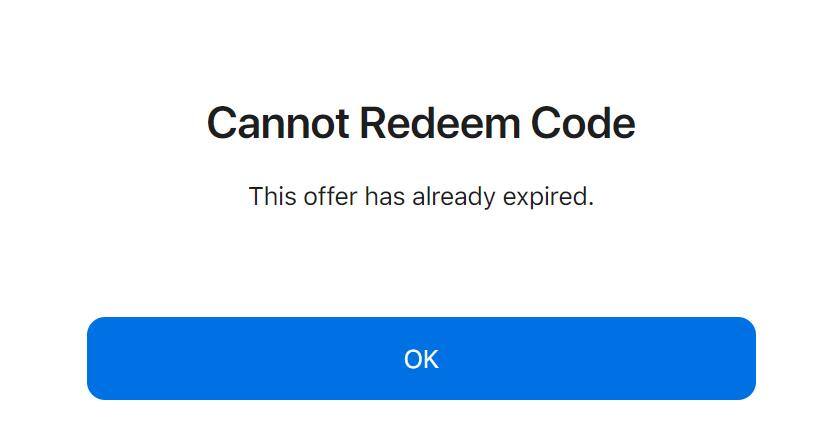Click the word "Redeem" in the title
This screenshot has width=825, height=448.
point(440,123)
